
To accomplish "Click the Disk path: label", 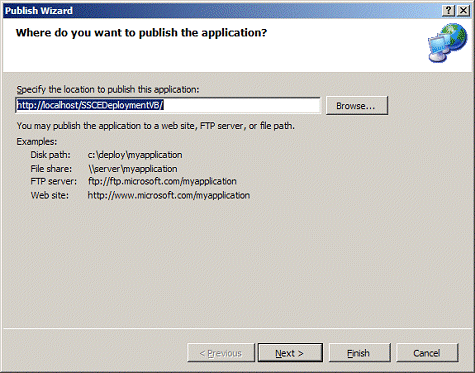I will [x=50, y=155].
